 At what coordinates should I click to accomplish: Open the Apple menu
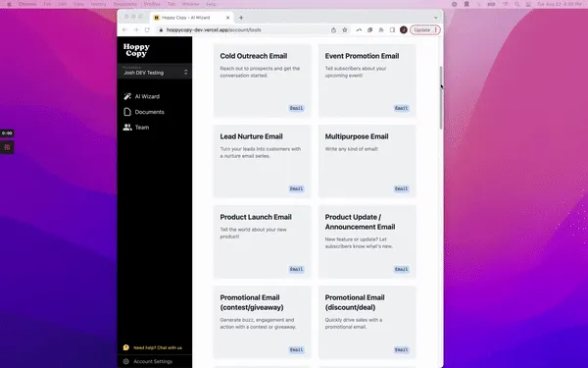(9, 4)
